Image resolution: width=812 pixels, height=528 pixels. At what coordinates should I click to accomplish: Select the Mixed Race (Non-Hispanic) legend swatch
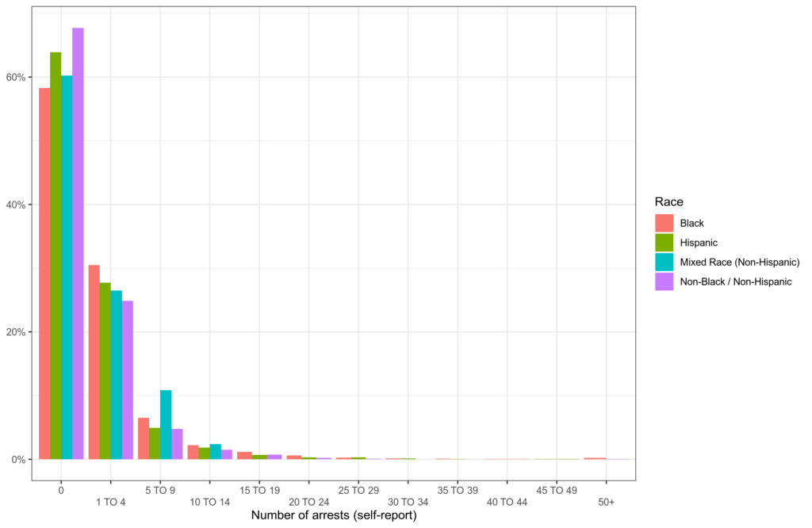pos(664,262)
